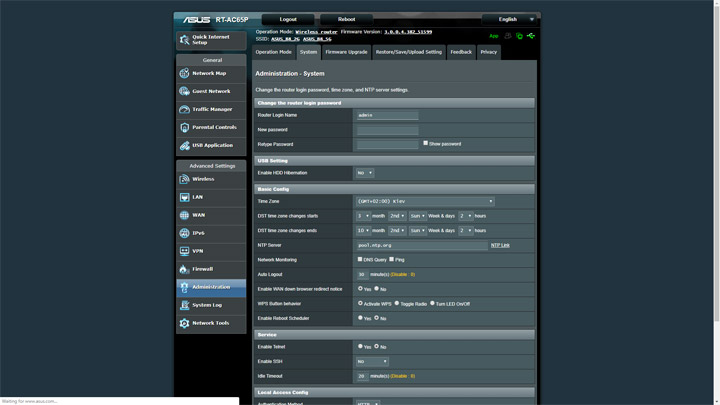Click the green network connection status icon
The width and height of the screenshot is (720, 405).
pyautogui.click(x=519, y=36)
